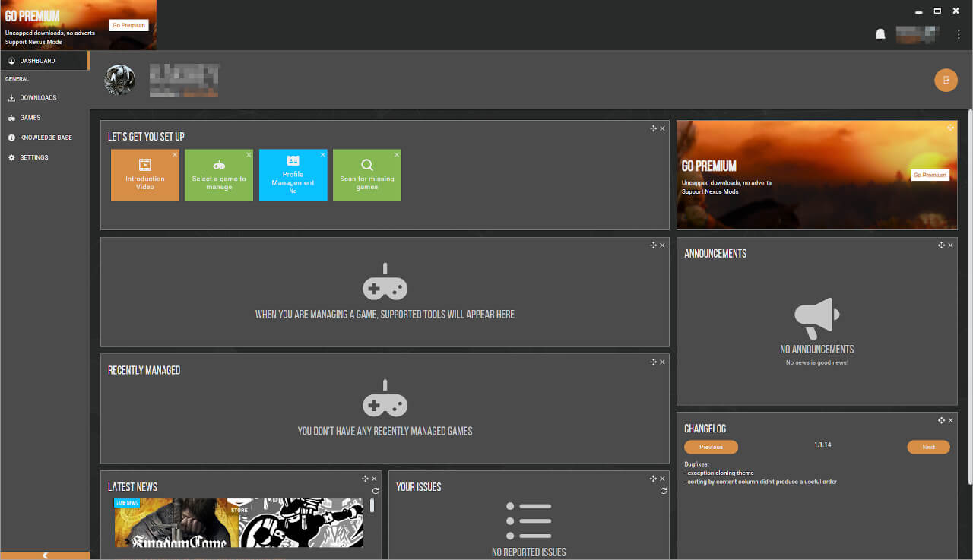Open the Kingdom Come news thumbnail
The image size is (973, 560).
[177, 523]
